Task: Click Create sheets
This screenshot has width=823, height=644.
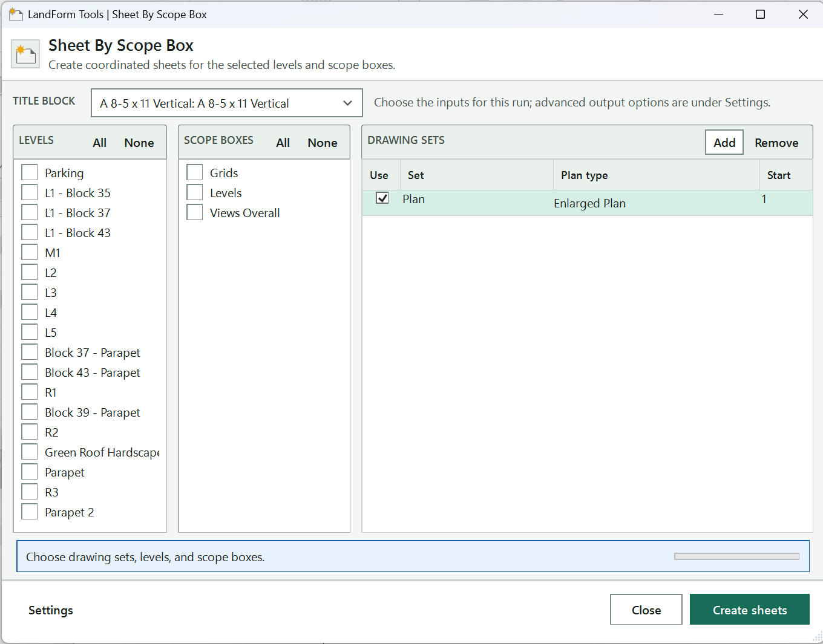Action: point(750,610)
